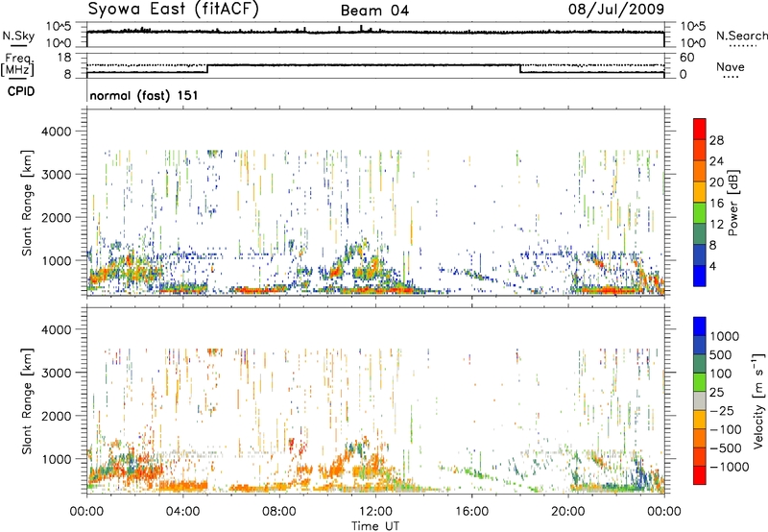Screen dimensions: 768x532
Task: Click the '-1000' tick on Velocity colorbar
Action: tap(730, 467)
